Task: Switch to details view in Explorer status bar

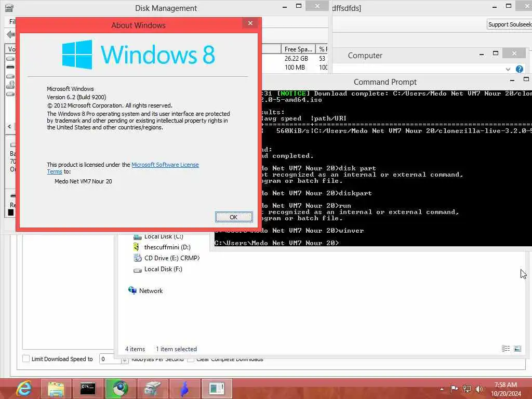Action: tap(506, 349)
